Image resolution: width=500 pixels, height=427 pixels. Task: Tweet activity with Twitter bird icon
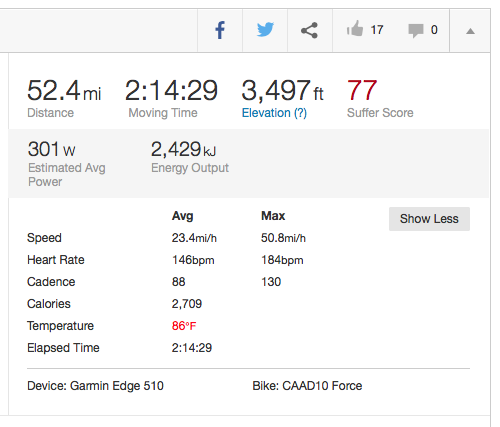[x=265, y=30]
